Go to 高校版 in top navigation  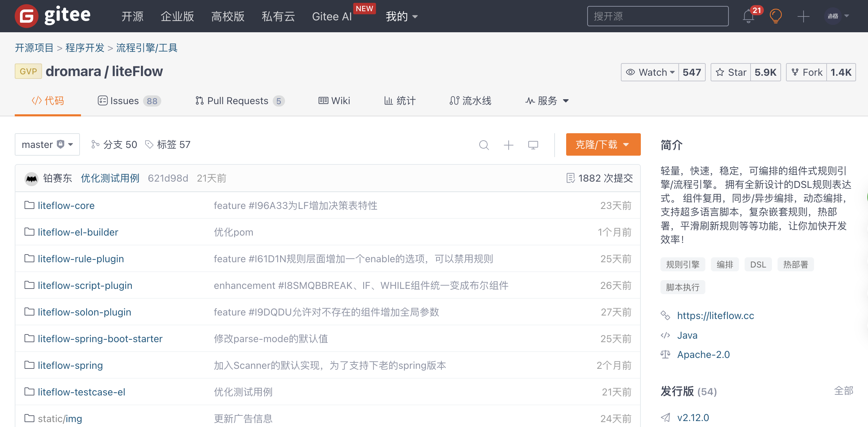(228, 16)
